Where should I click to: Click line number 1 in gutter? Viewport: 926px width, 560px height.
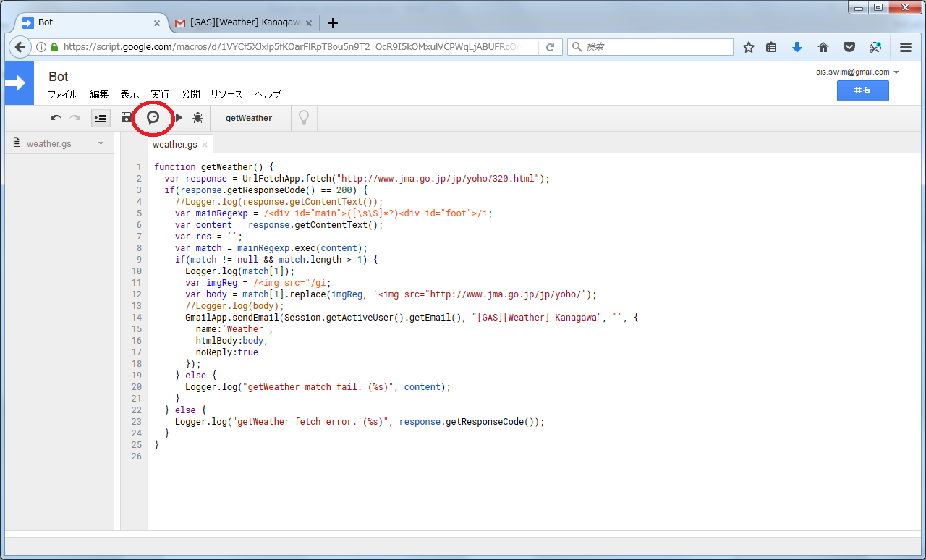tap(139, 167)
